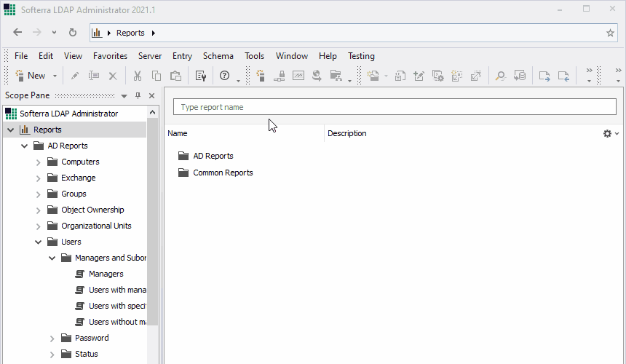Click the Back navigation arrow
The width and height of the screenshot is (626, 364).
click(17, 32)
